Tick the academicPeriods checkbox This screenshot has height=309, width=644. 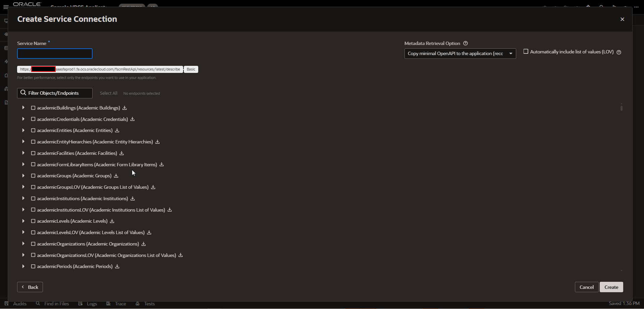(x=33, y=266)
